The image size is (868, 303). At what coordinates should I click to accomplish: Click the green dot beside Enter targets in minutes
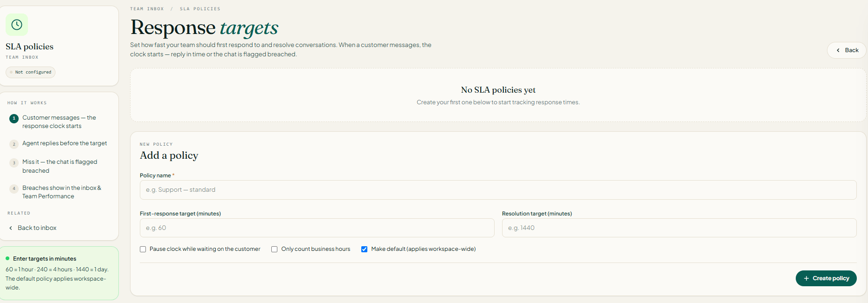click(x=7, y=258)
